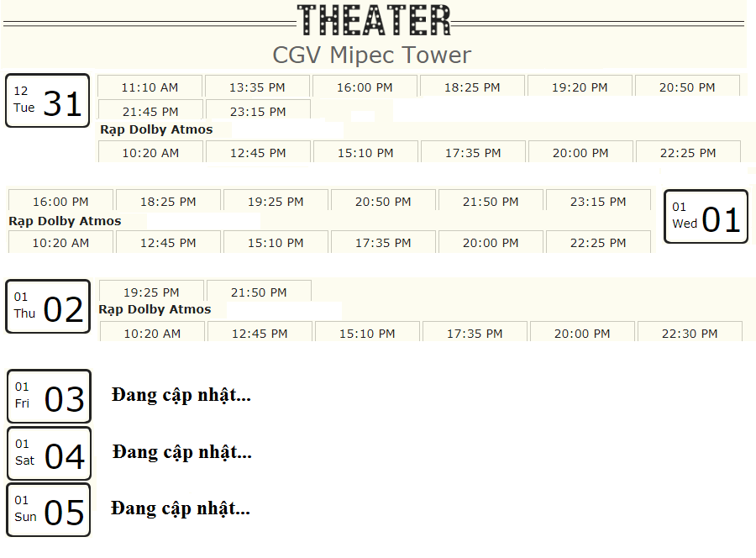Click 20:50 PM on Wed 01
756x558 pixels.
click(x=383, y=201)
